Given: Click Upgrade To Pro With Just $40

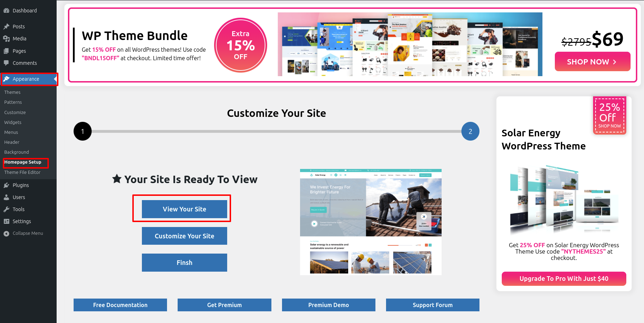Looking at the screenshot, I should (x=564, y=279).
